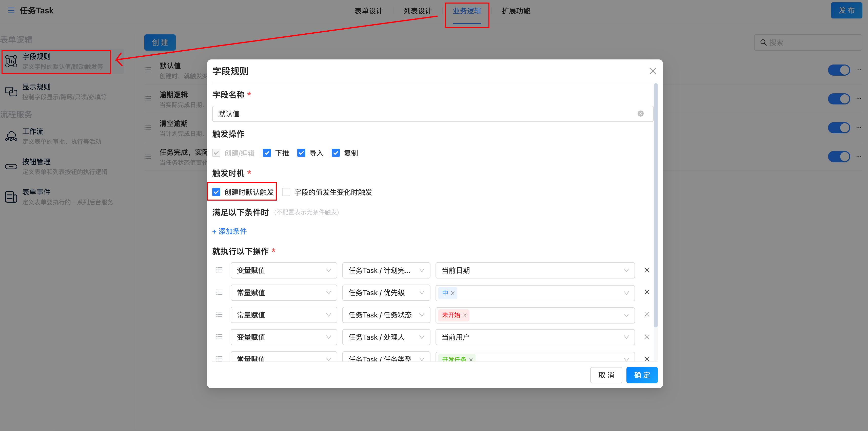This screenshot has height=431, width=868.
Task: Uncheck the 下推 trigger checkbox
Action: (x=267, y=153)
